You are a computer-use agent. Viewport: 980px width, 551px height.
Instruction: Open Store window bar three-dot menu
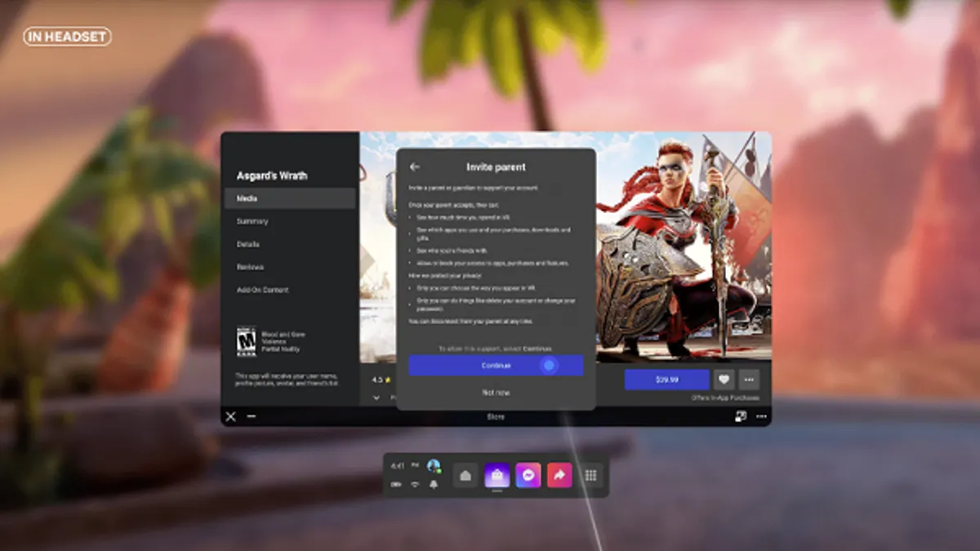point(761,416)
